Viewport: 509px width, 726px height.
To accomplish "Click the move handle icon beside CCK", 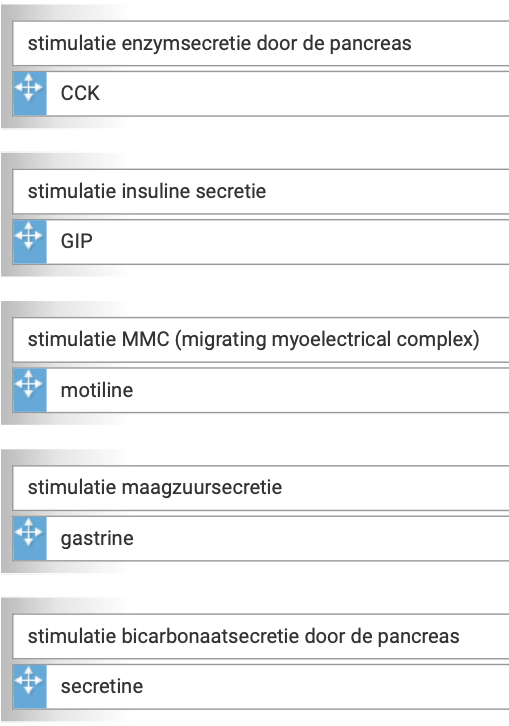I will click(30, 93).
